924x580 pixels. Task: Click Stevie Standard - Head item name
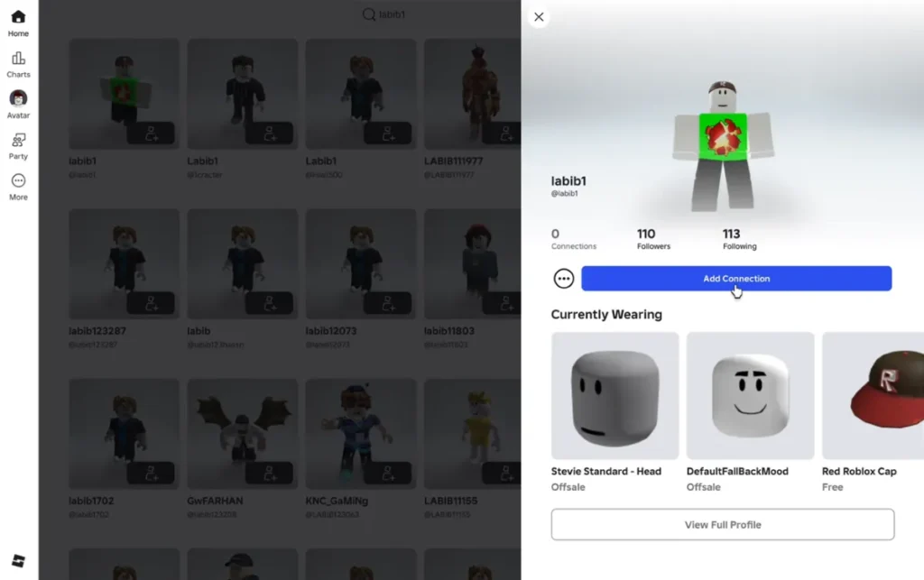click(605, 471)
